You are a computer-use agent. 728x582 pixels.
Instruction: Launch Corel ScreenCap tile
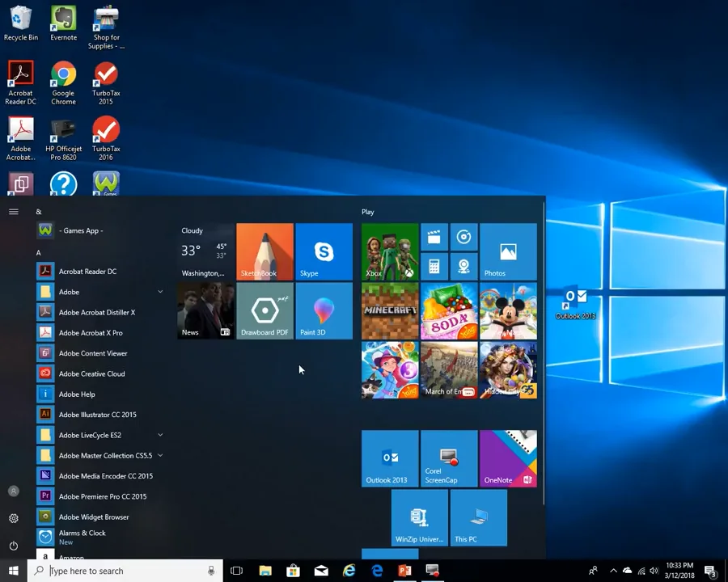point(449,458)
